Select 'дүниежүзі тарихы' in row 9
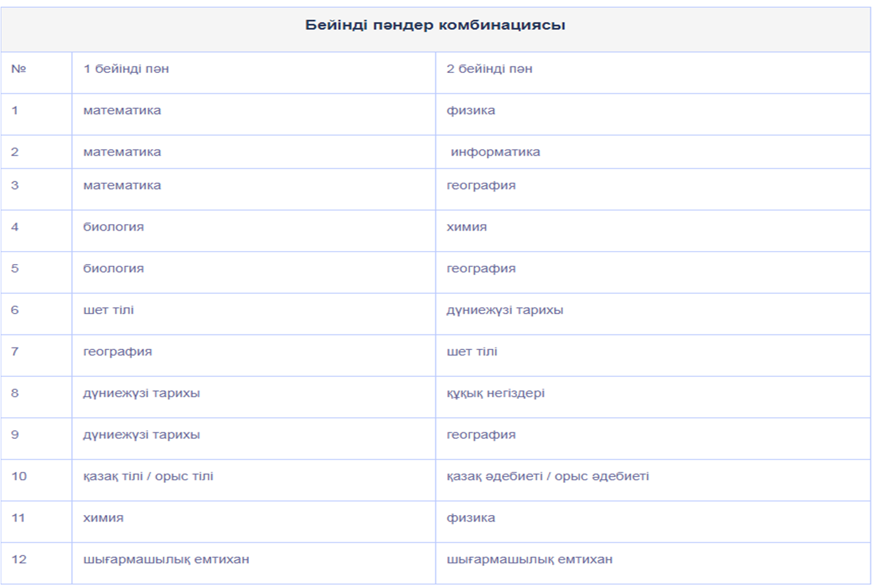This screenshot has height=588, width=880. [141, 435]
